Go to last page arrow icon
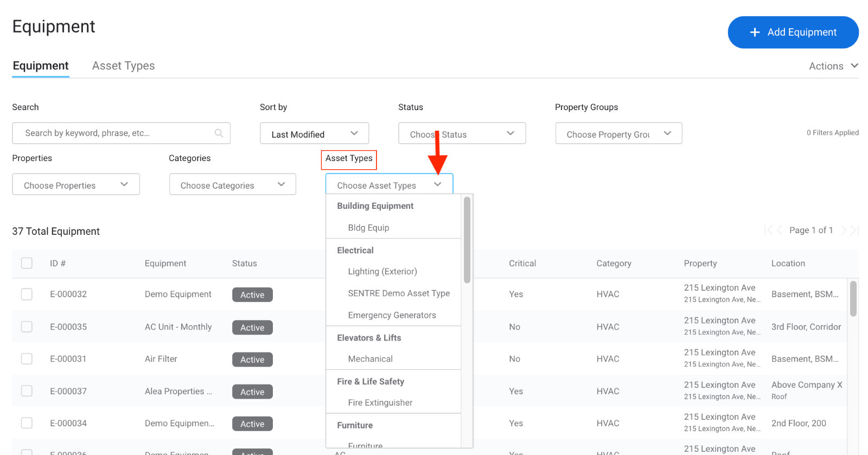This screenshot has width=868, height=455. coord(854,230)
